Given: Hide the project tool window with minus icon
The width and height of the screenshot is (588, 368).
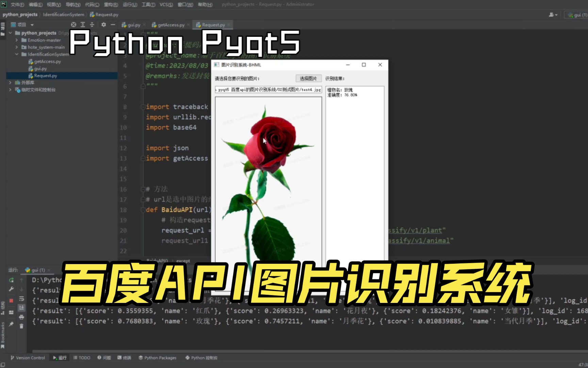Looking at the screenshot, I should tap(113, 25).
